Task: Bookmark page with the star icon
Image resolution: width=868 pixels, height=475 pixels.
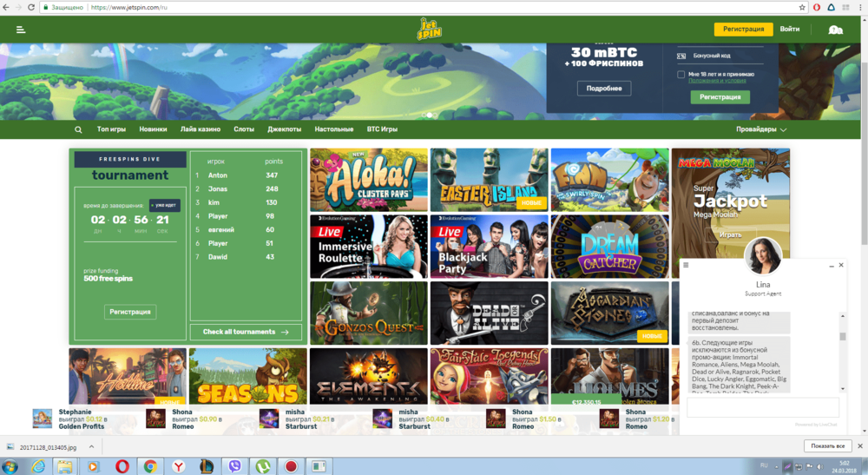Action: coord(801,7)
